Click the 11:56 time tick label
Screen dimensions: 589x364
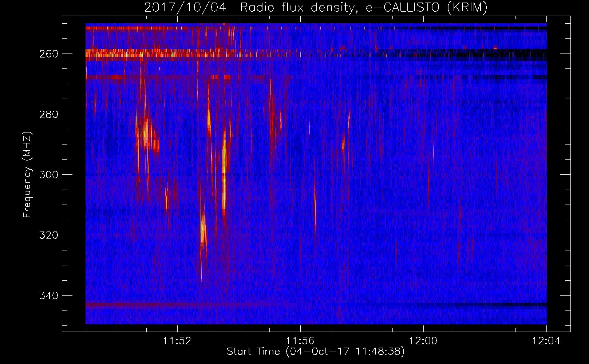300,341
